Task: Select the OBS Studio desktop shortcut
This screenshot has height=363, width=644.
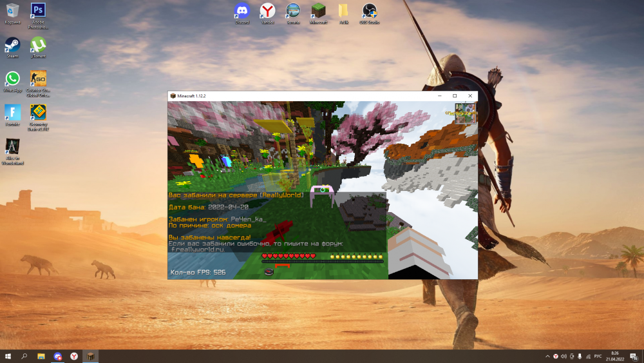Action: click(x=369, y=14)
